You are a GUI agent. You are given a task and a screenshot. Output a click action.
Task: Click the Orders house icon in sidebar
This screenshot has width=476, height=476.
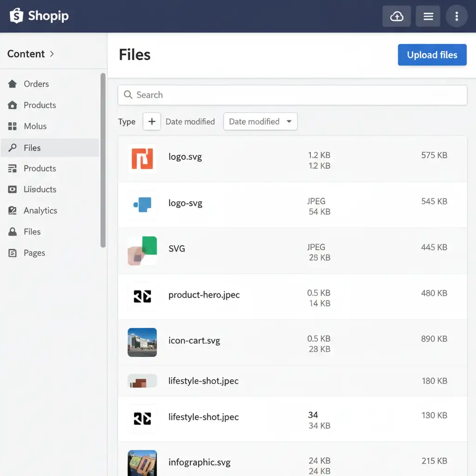13,84
